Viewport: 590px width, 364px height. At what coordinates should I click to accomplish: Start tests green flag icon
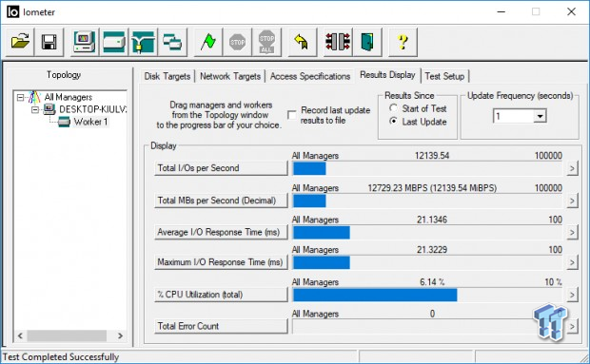tap(208, 42)
